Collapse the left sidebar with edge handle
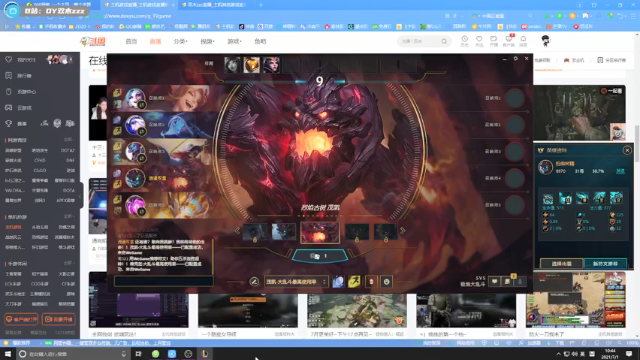 pos(80,196)
